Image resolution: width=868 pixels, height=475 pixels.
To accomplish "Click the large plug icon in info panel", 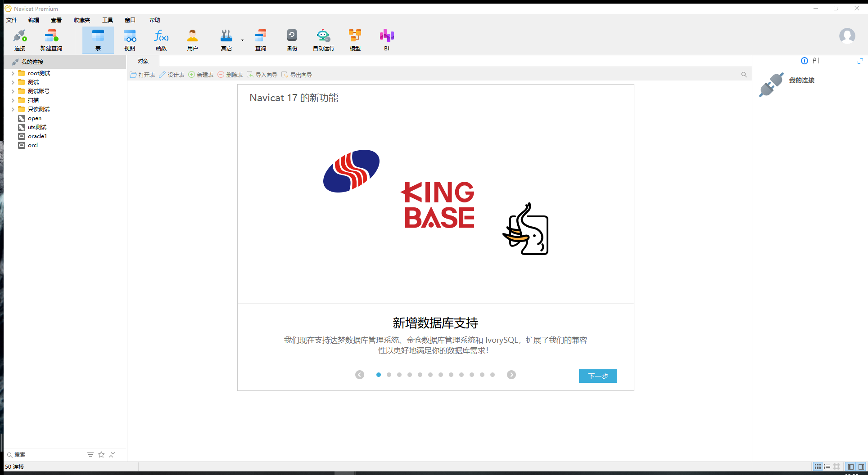I will [x=771, y=85].
